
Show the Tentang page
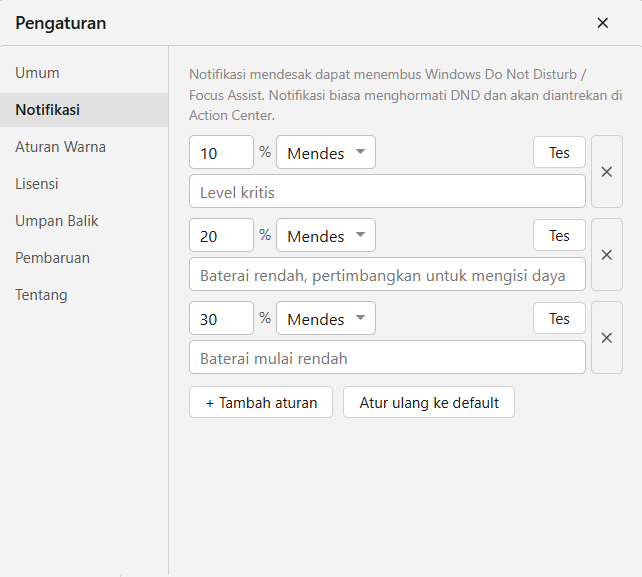pyautogui.click(x=84, y=295)
